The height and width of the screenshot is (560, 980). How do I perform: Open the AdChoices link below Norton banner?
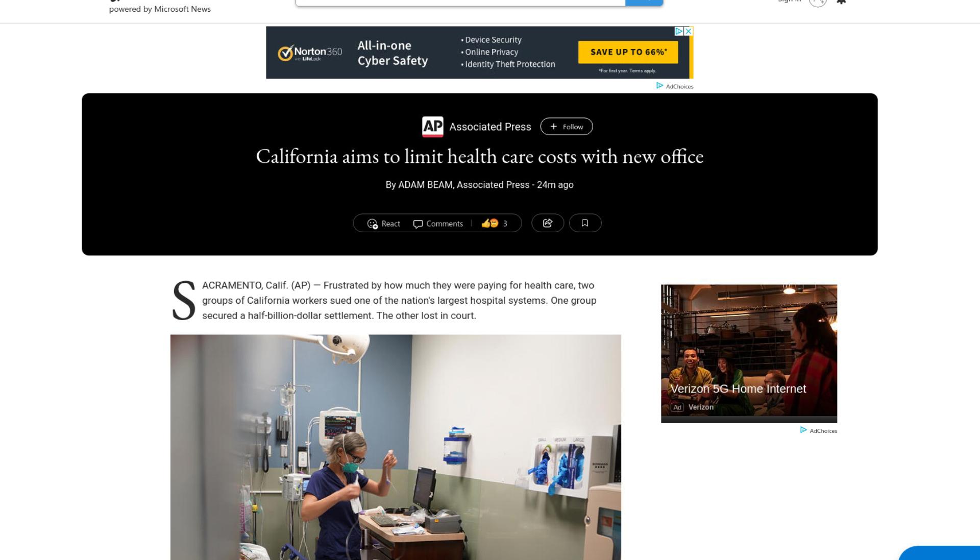click(674, 86)
